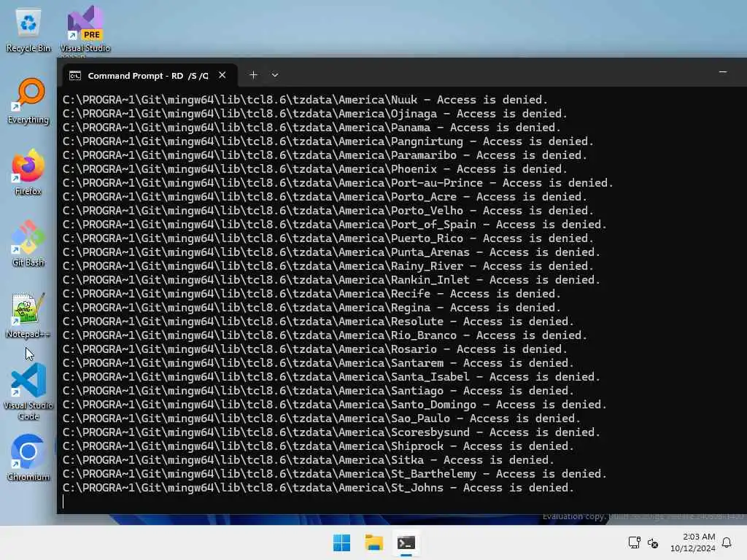Open the Everything search shortcut

coord(28,101)
